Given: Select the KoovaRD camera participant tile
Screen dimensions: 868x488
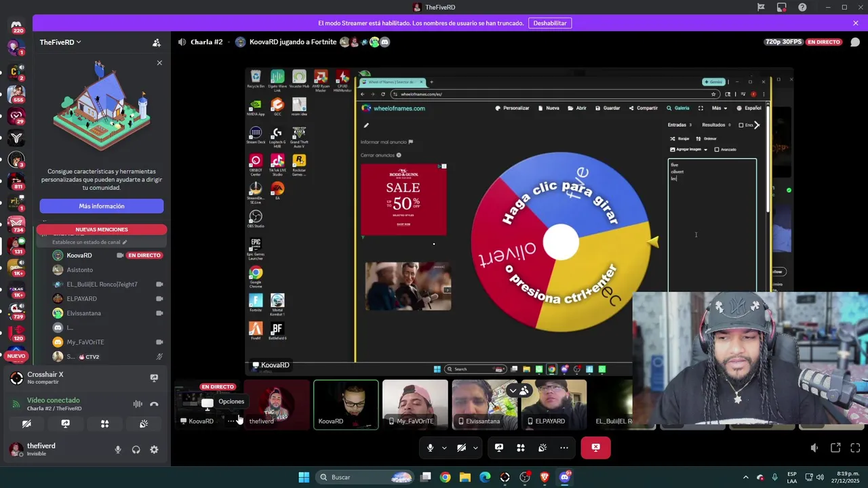Looking at the screenshot, I should click(346, 405).
